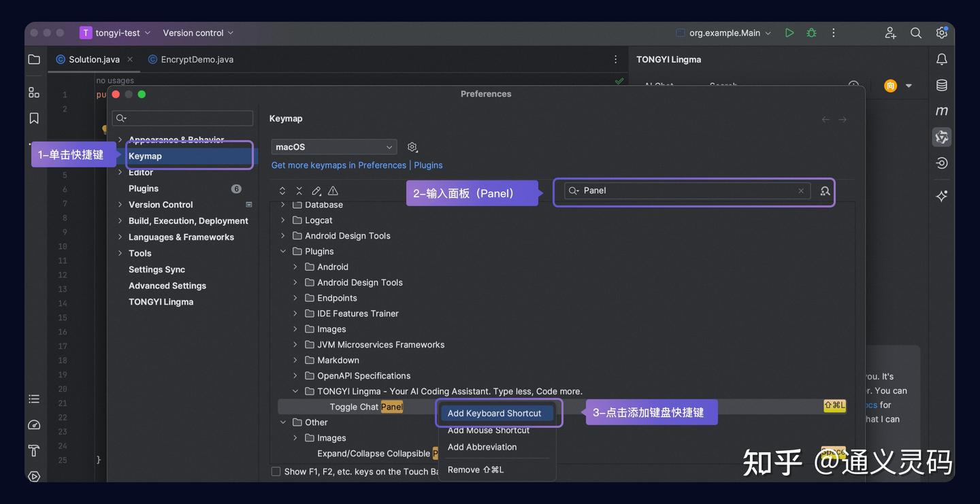Image resolution: width=980 pixels, height=504 pixels.
Task: Open the notifications bell
Action: pyautogui.click(x=941, y=58)
